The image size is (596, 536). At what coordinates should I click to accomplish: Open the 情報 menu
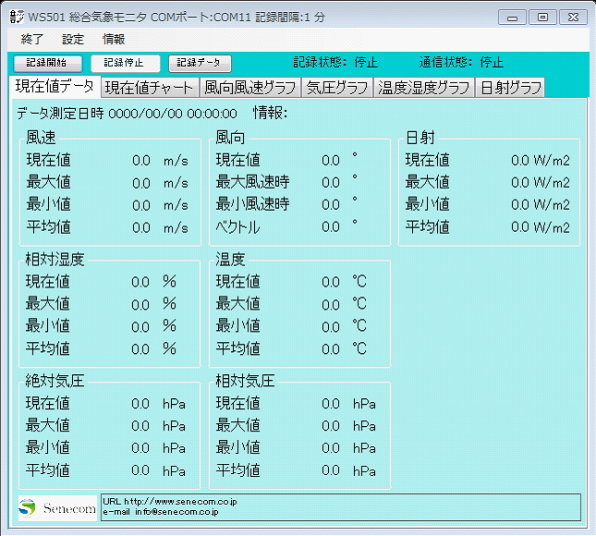click(x=114, y=39)
